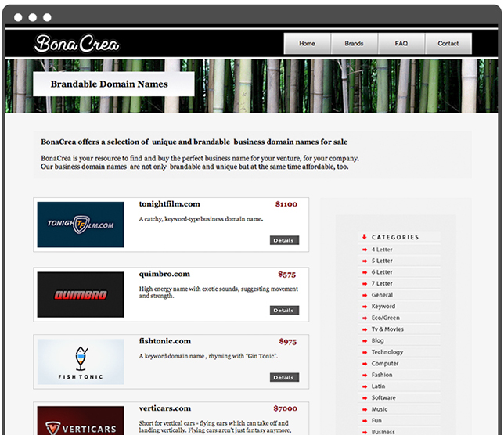The image size is (504, 435).
Task: Select the Computer category
Action: (x=385, y=364)
